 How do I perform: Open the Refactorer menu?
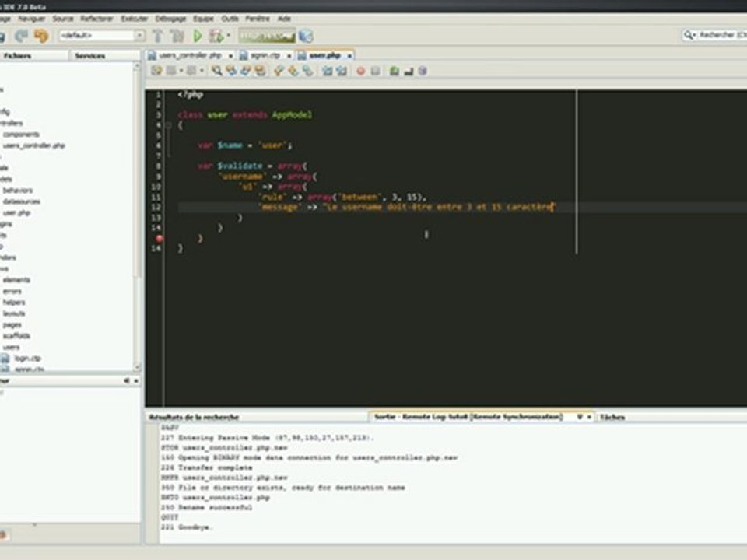tap(96, 19)
